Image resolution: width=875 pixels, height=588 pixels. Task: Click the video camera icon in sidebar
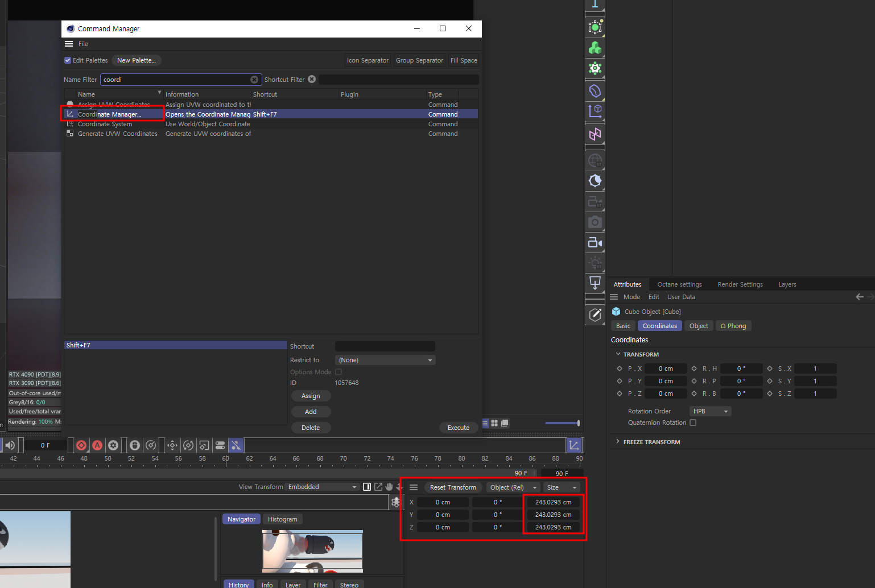click(x=595, y=243)
